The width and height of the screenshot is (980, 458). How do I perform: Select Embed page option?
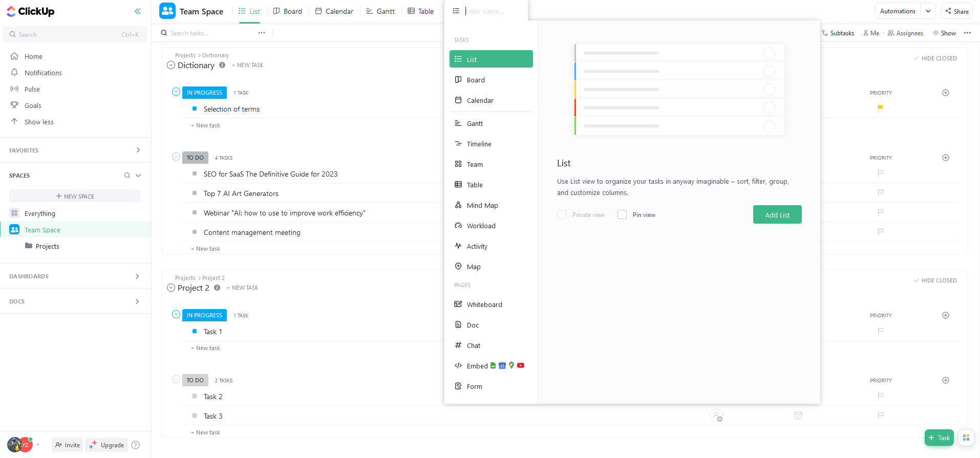pos(491,366)
